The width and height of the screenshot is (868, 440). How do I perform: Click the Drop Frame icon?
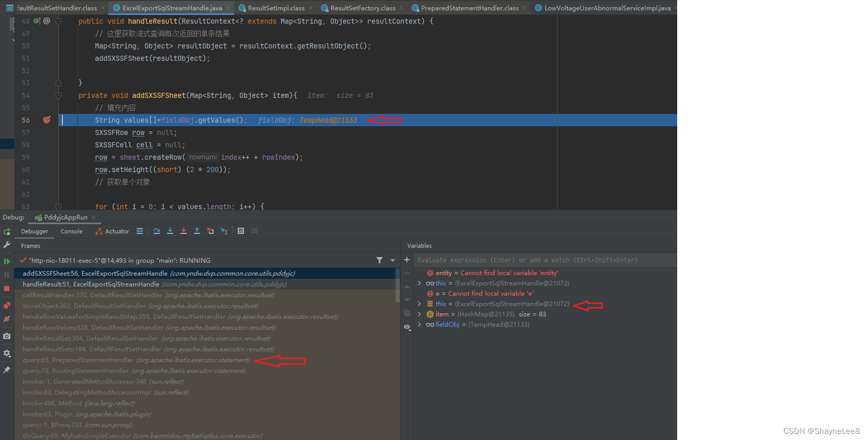click(210, 231)
